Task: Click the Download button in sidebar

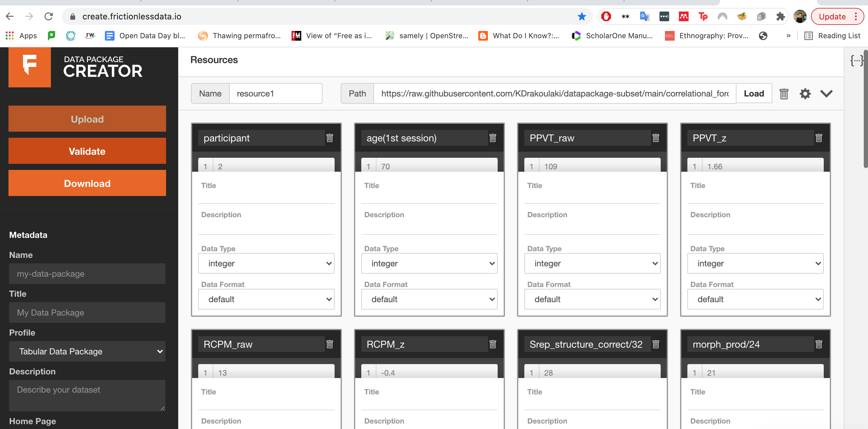Action: point(87,184)
